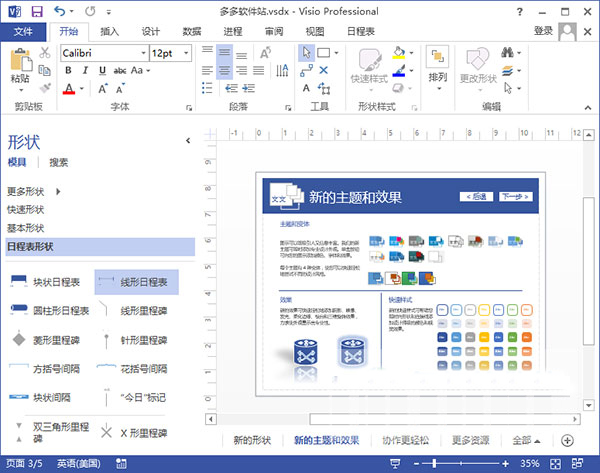Image resolution: width=600 pixels, height=473 pixels.
Task: Select the Rectangle shape tool
Action: click(324, 53)
